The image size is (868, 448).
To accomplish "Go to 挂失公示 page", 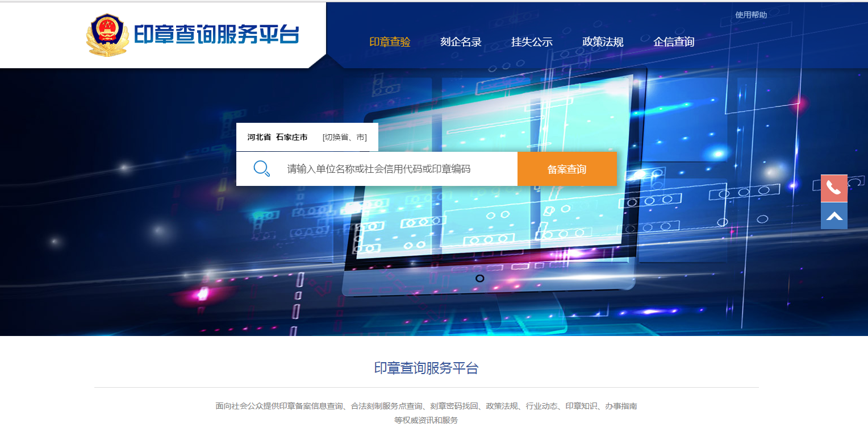I will (532, 42).
